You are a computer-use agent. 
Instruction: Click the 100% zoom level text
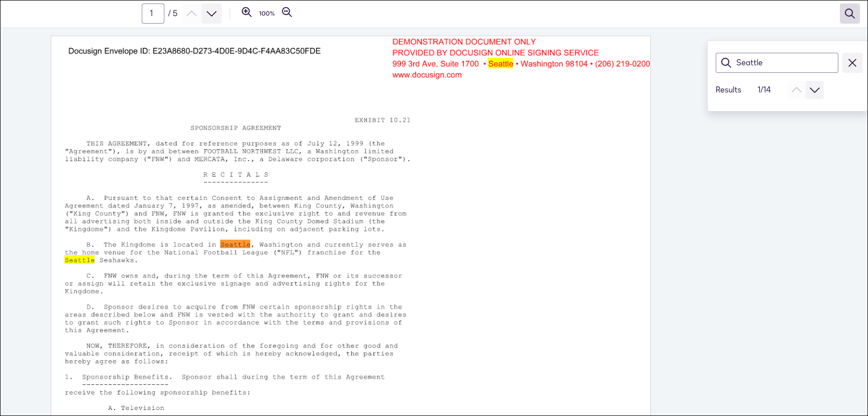pyautogui.click(x=267, y=14)
